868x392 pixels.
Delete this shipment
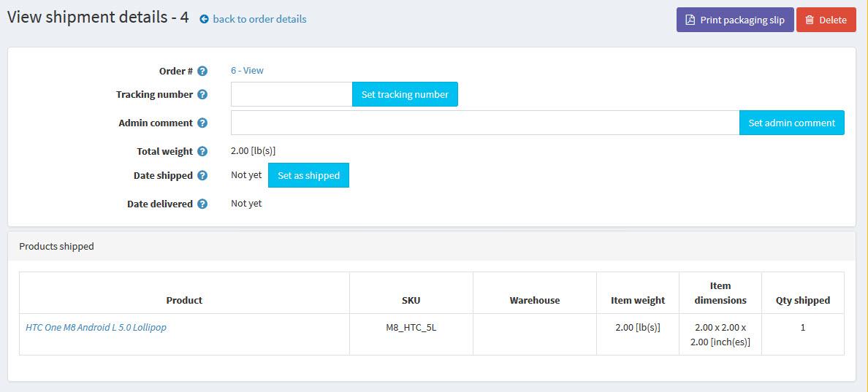(x=826, y=20)
